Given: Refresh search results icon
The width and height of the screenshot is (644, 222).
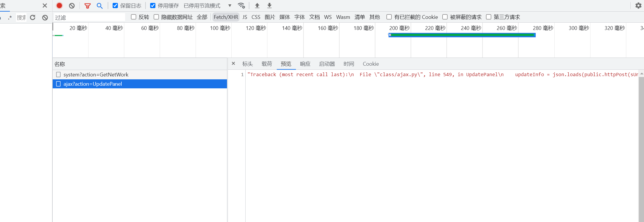Looking at the screenshot, I should [33, 17].
